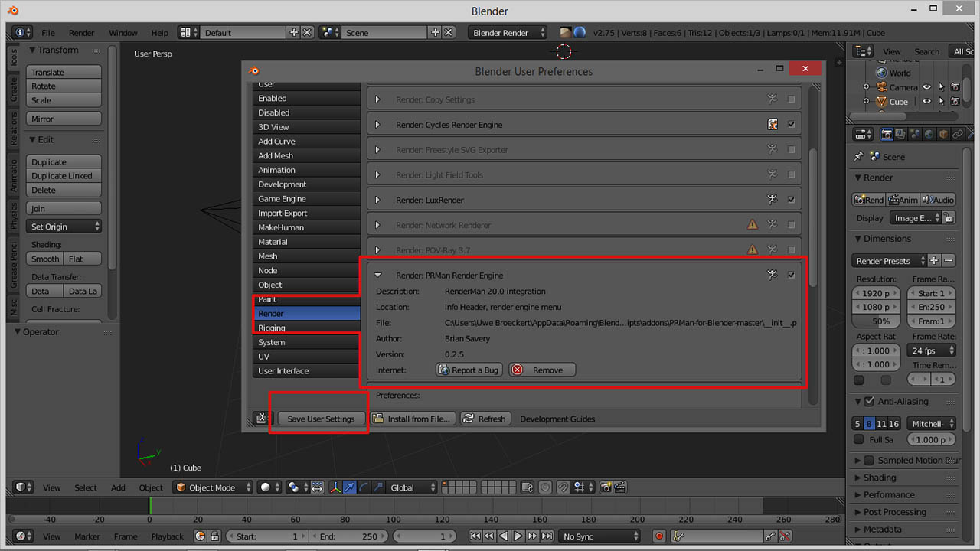The width and height of the screenshot is (980, 551).
Task: Click the timeline editor type clock icon
Action: pyautogui.click(x=23, y=536)
